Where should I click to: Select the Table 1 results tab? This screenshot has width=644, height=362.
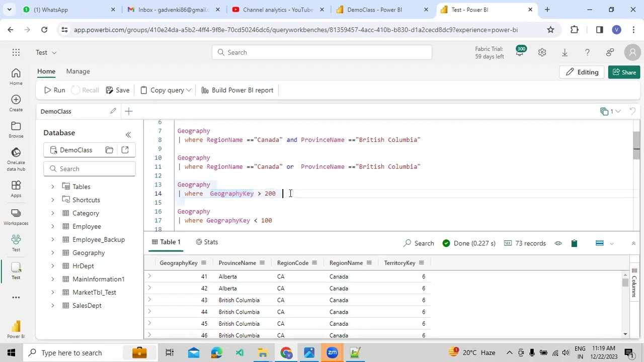point(166,242)
